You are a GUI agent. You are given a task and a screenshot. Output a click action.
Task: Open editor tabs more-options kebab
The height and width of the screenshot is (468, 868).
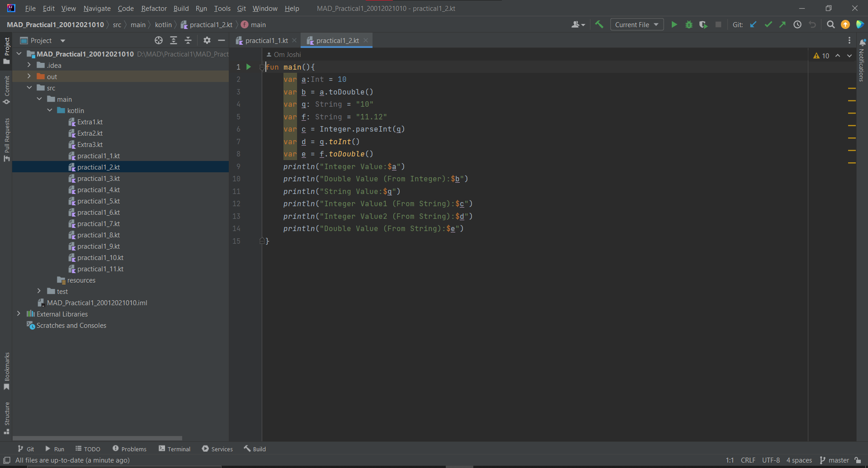[x=849, y=40]
